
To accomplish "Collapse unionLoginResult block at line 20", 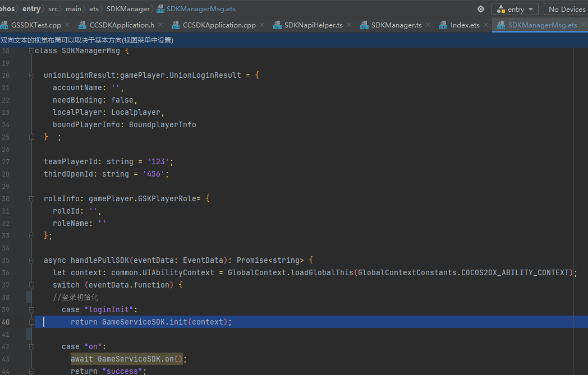I will (31, 76).
